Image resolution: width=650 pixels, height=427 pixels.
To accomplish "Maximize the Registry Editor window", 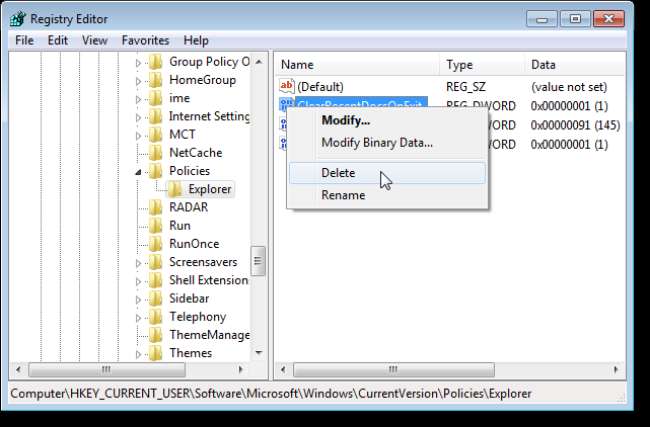I will click(x=575, y=19).
